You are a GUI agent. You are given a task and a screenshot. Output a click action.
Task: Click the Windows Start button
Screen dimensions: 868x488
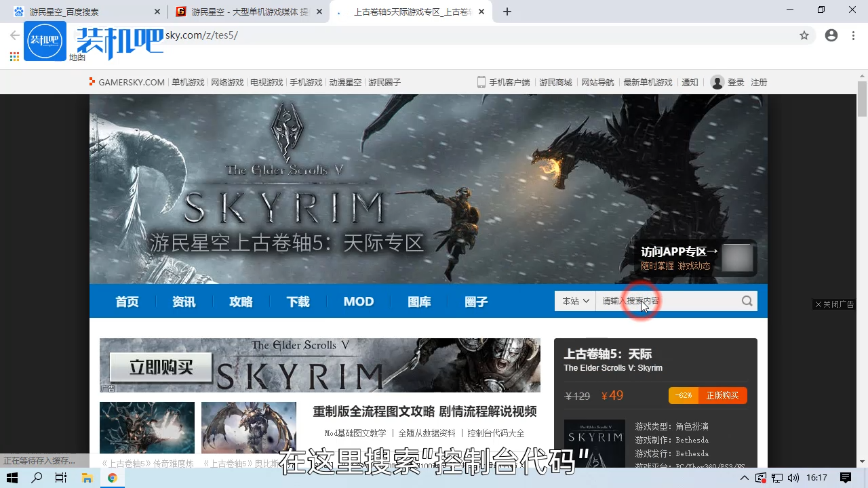click(x=12, y=478)
